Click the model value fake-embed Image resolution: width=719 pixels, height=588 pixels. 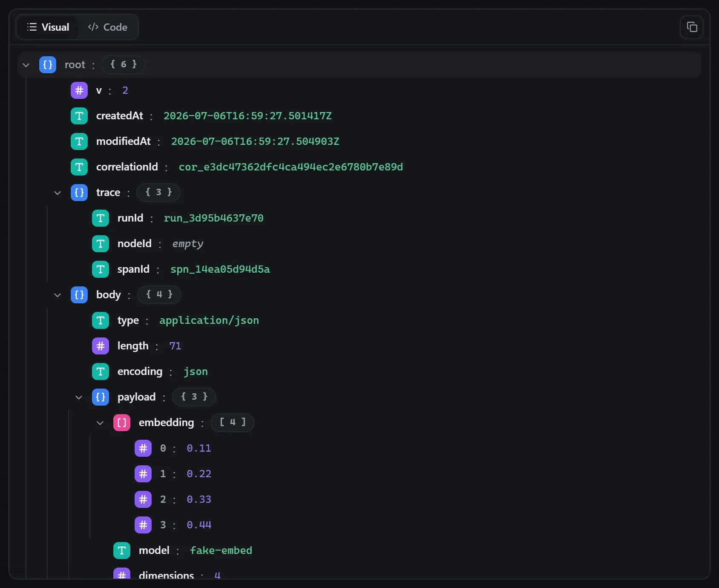[221, 551]
